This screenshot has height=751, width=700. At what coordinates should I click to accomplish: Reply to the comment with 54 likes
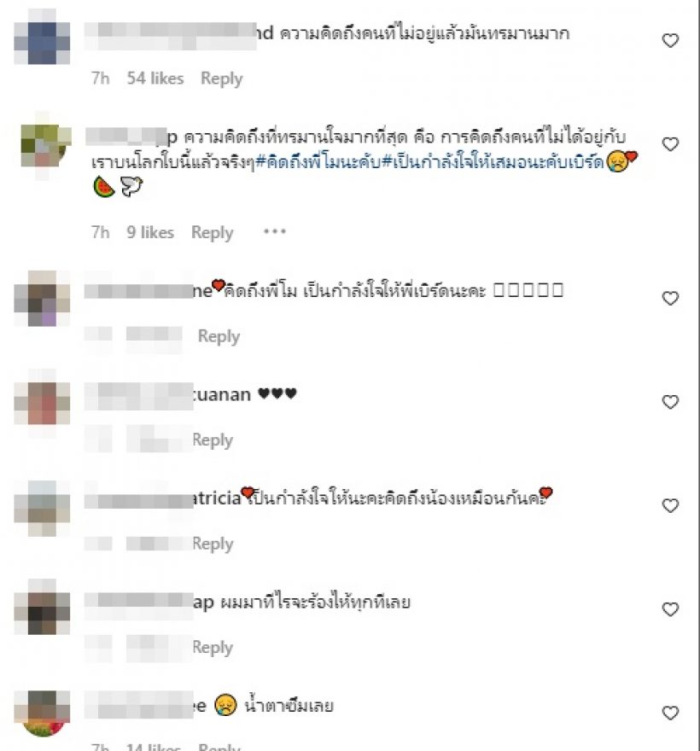click(221, 79)
